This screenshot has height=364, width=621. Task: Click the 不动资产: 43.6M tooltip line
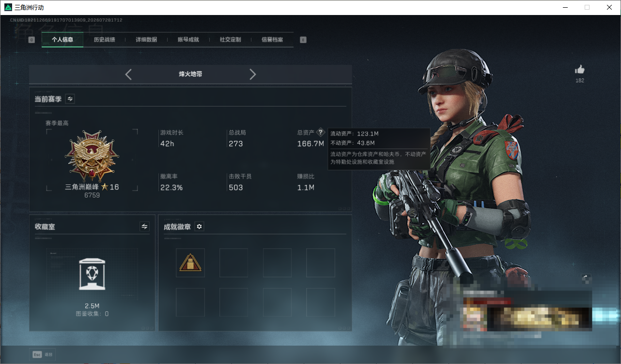click(353, 143)
